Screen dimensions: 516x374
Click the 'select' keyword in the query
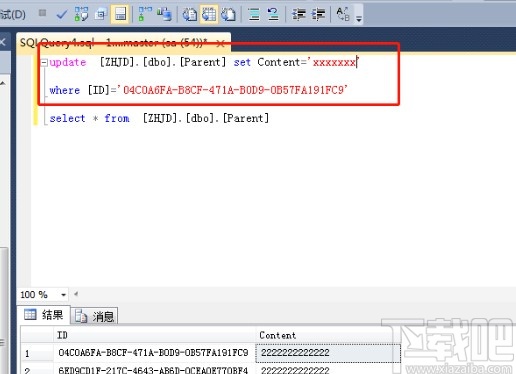67,118
